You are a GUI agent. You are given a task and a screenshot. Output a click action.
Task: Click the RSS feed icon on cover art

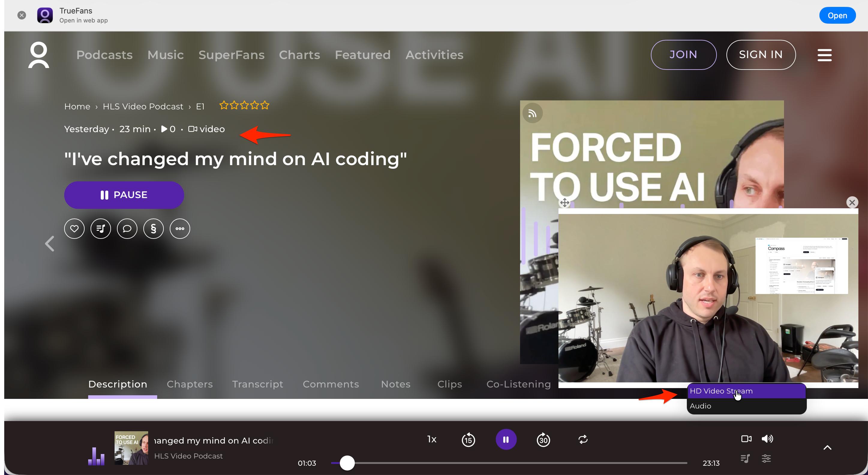tap(532, 114)
